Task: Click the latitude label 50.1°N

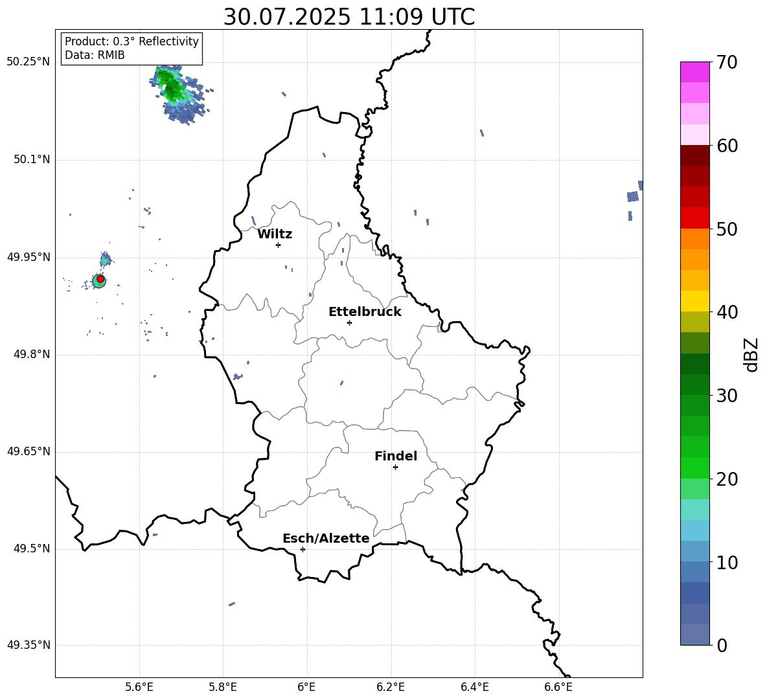Action: (31, 159)
